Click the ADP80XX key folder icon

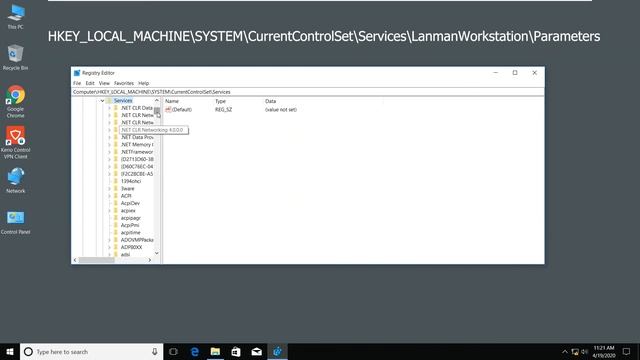(x=116, y=247)
